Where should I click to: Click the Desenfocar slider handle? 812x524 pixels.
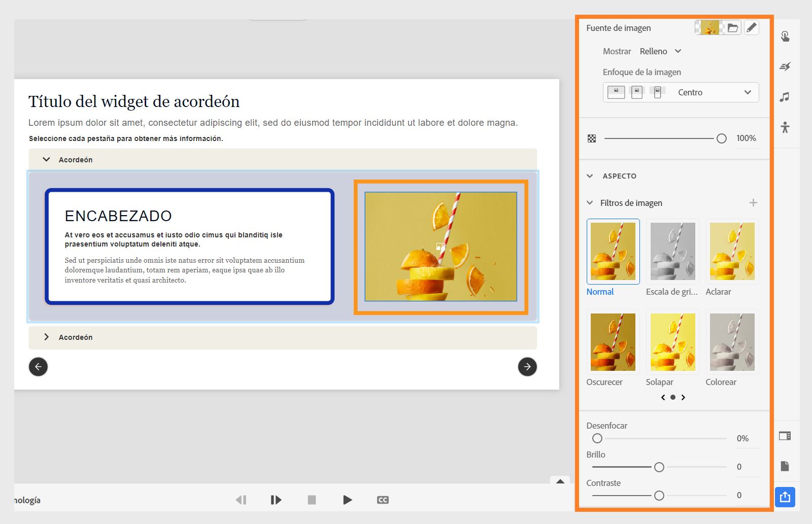[597, 438]
